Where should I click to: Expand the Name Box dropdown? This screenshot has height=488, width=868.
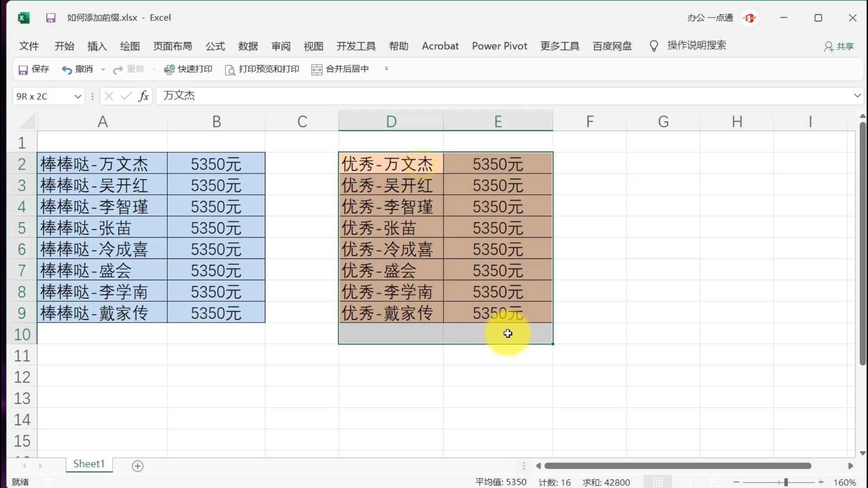78,96
